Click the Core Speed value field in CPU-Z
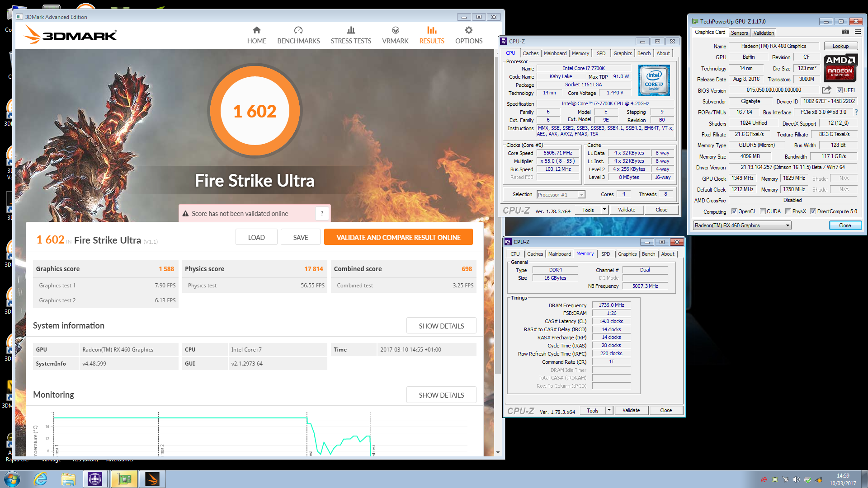This screenshot has height=488, width=868. coord(558,153)
